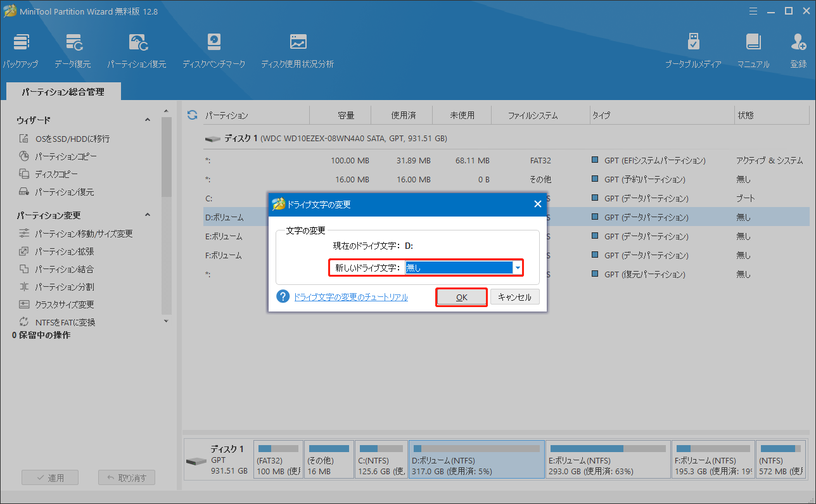Choose Split Partition (パーティション分割)

(x=56, y=287)
